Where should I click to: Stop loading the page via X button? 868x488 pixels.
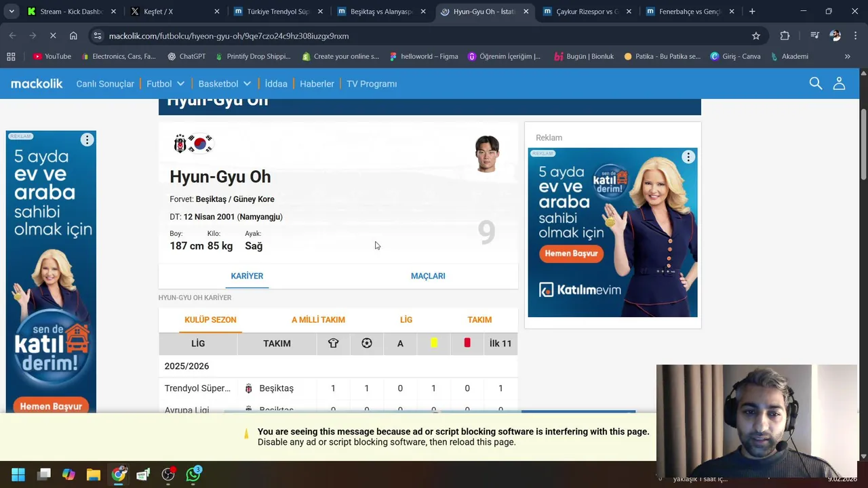coord(53,36)
